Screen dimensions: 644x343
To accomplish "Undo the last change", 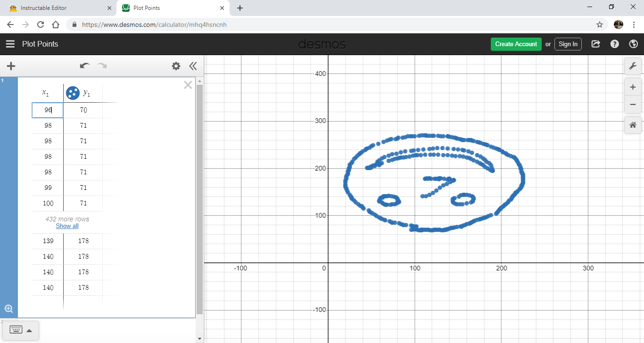I will 84,66.
